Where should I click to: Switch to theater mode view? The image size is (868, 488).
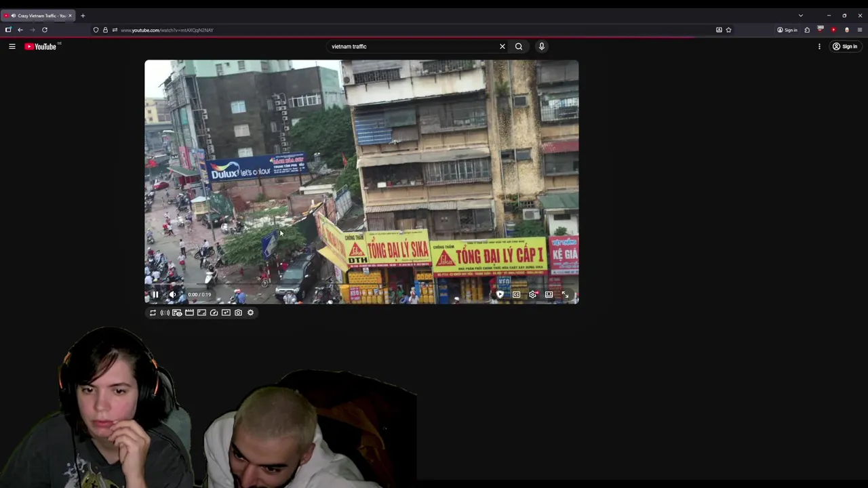click(549, 294)
